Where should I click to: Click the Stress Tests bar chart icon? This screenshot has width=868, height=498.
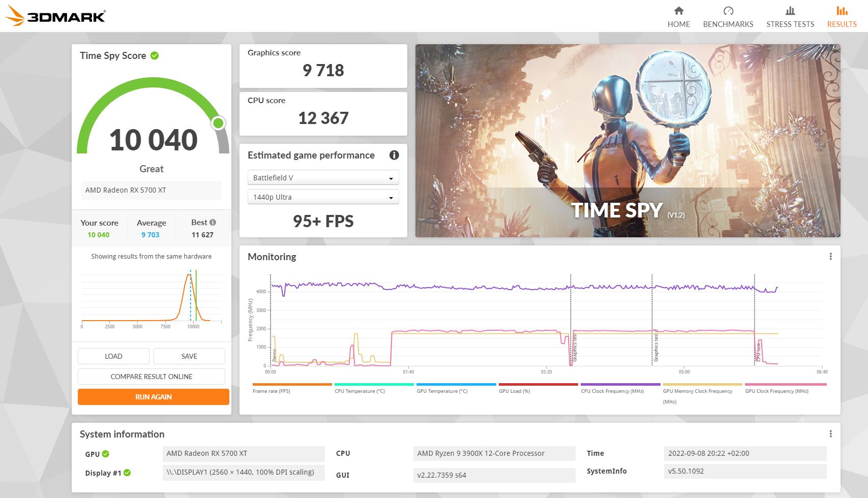tap(790, 11)
